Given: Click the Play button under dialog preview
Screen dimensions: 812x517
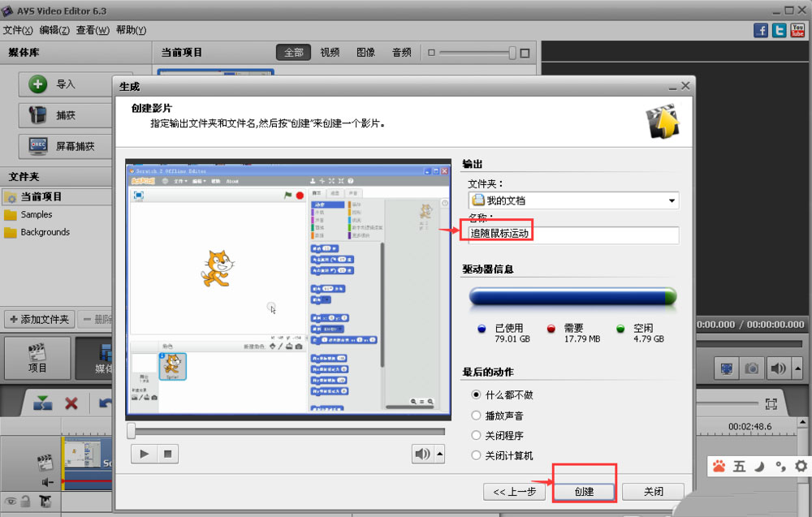Looking at the screenshot, I should click(x=144, y=455).
